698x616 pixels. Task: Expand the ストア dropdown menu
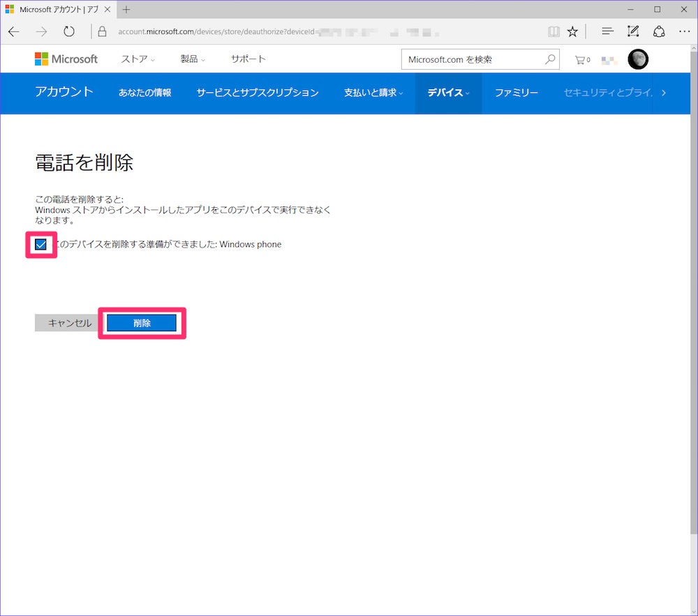138,59
